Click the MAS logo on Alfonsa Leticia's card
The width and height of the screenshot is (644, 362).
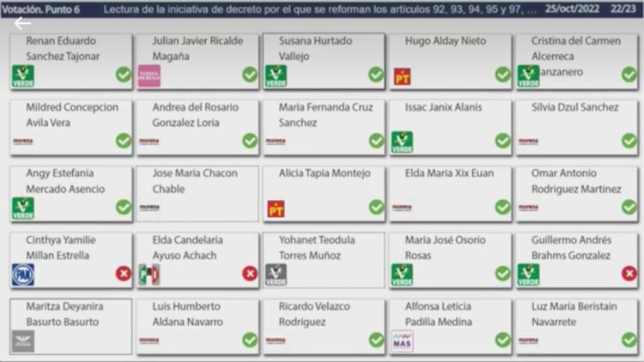click(402, 341)
